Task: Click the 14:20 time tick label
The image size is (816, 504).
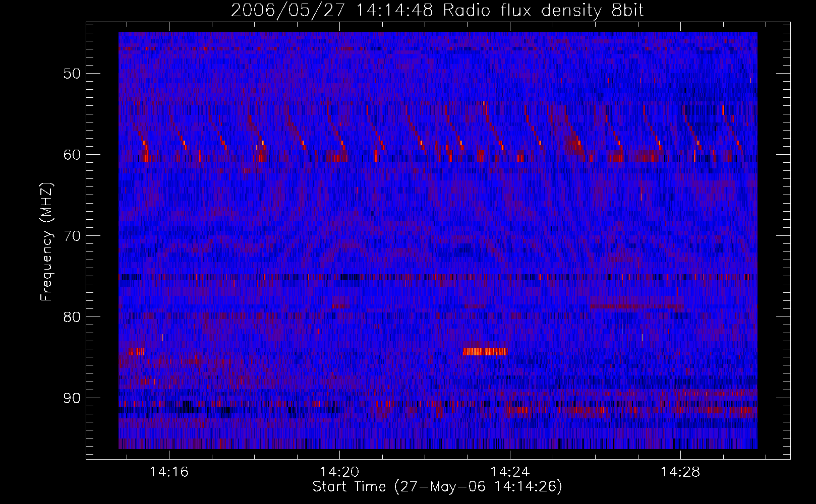Action: [x=339, y=472]
